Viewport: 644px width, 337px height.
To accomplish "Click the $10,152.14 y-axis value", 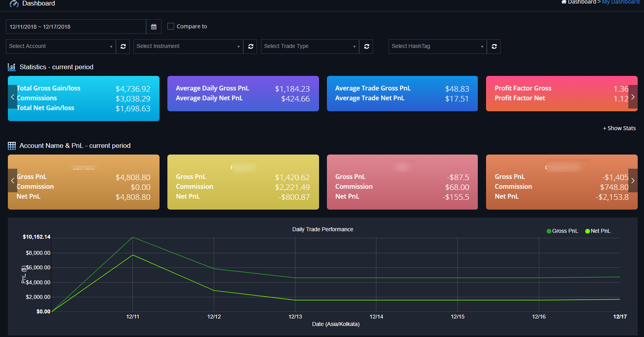I will [37, 237].
